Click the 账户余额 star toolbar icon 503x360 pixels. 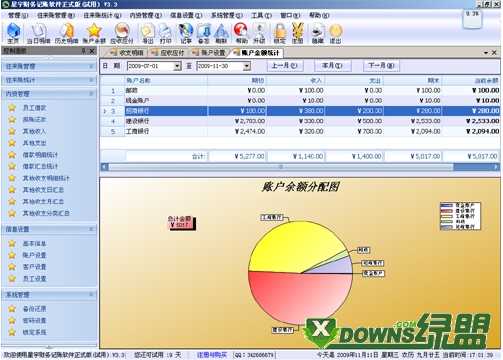94,33
